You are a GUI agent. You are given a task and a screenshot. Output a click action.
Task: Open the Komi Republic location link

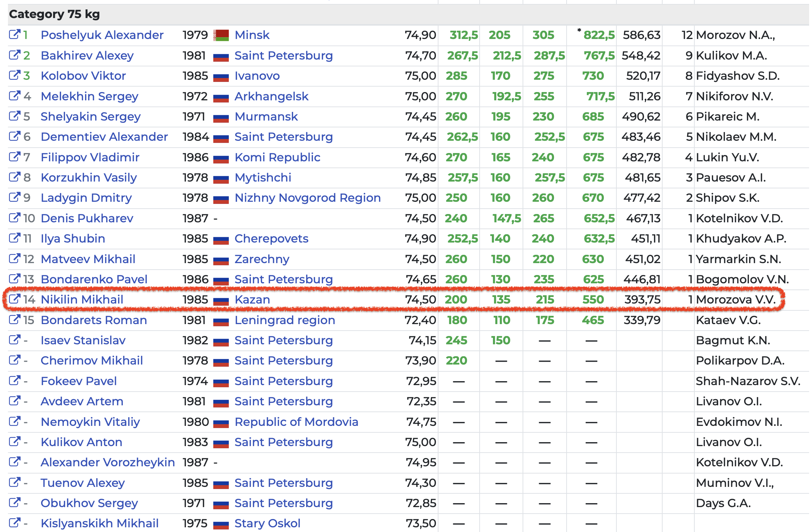pyautogui.click(x=277, y=157)
